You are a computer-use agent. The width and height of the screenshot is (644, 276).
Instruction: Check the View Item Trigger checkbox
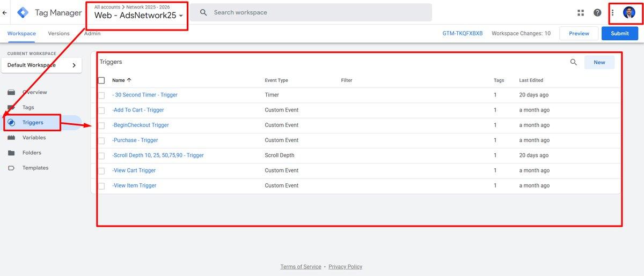click(101, 185)
